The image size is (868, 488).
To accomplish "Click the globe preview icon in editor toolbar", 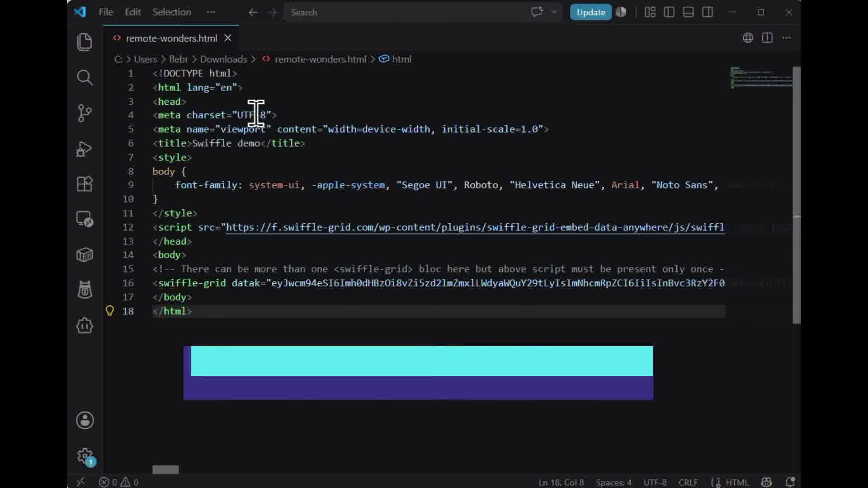I will (748, 38).
